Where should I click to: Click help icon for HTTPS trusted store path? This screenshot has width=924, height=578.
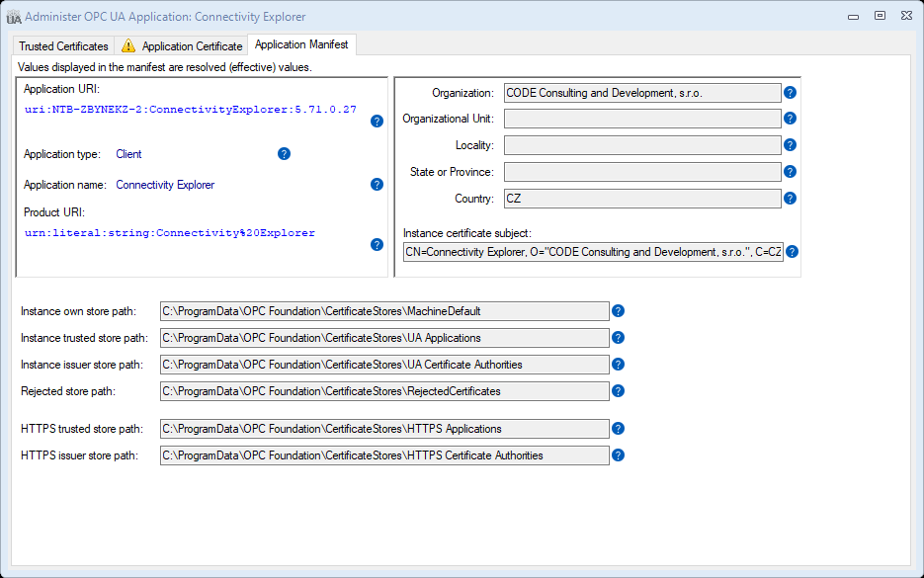618,429
